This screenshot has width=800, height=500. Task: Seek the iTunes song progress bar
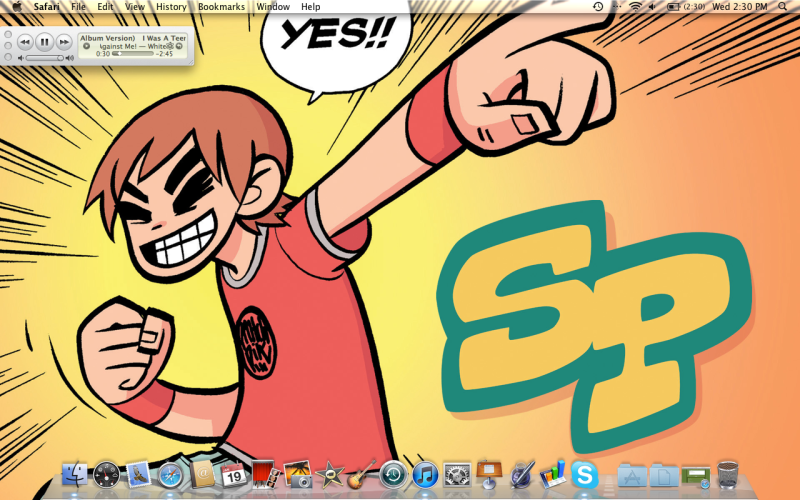[133, 54]
